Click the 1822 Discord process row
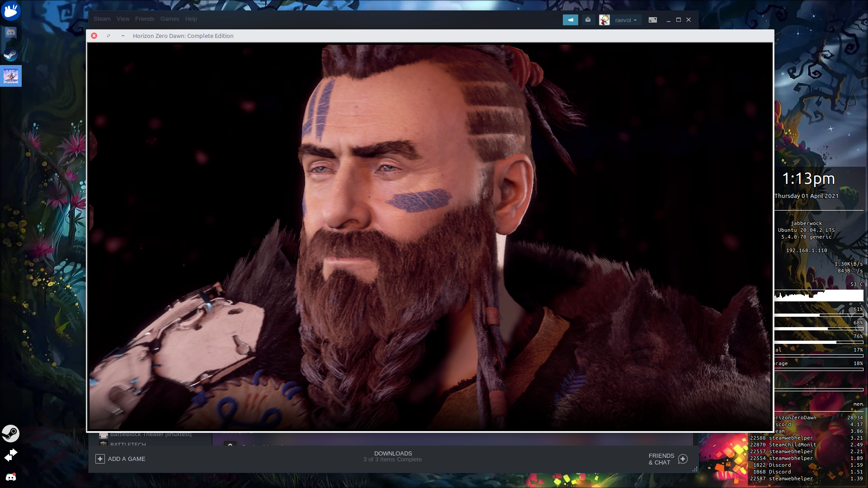This screenshot has height=488, width=868. pos(806,465)
